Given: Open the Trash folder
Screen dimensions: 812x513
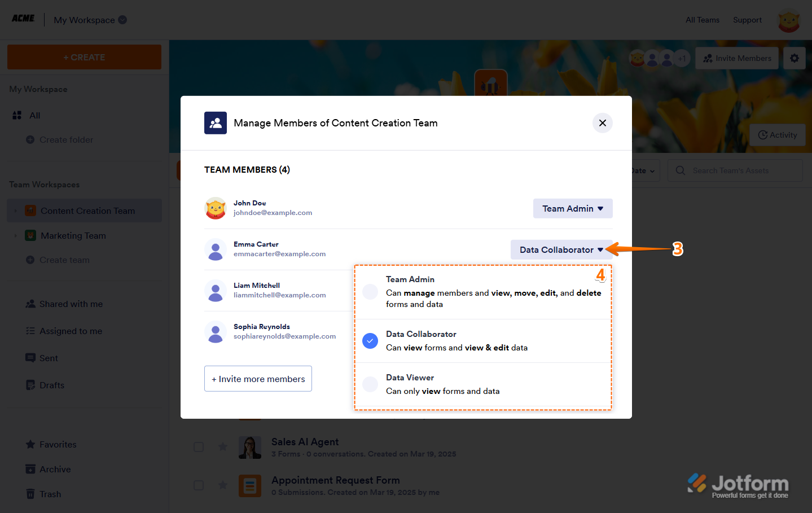Looking at the screenshot, I should pyautogui.click(x=50, y=494).
